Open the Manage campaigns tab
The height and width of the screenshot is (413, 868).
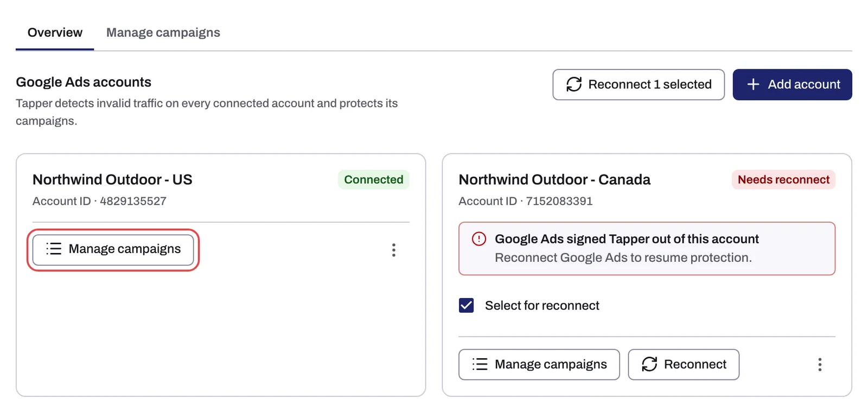(163, 33)
